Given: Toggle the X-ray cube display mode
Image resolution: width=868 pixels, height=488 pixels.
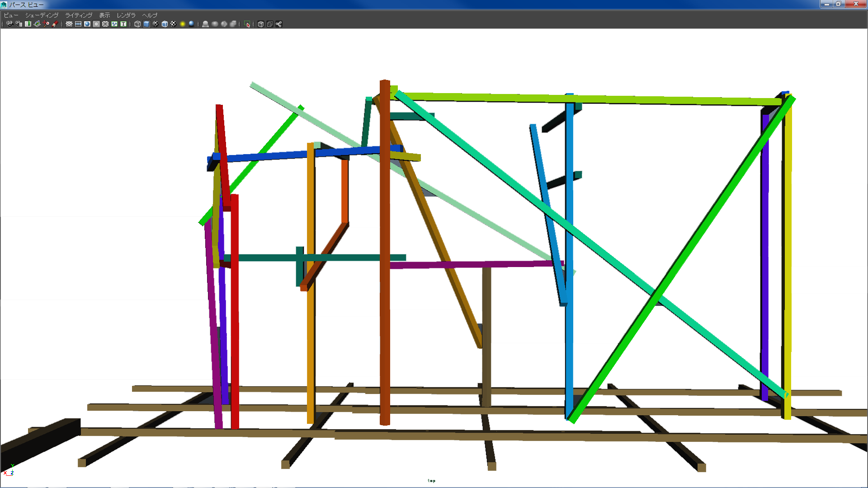Looking at the screenshot, I should coord(260,24).
